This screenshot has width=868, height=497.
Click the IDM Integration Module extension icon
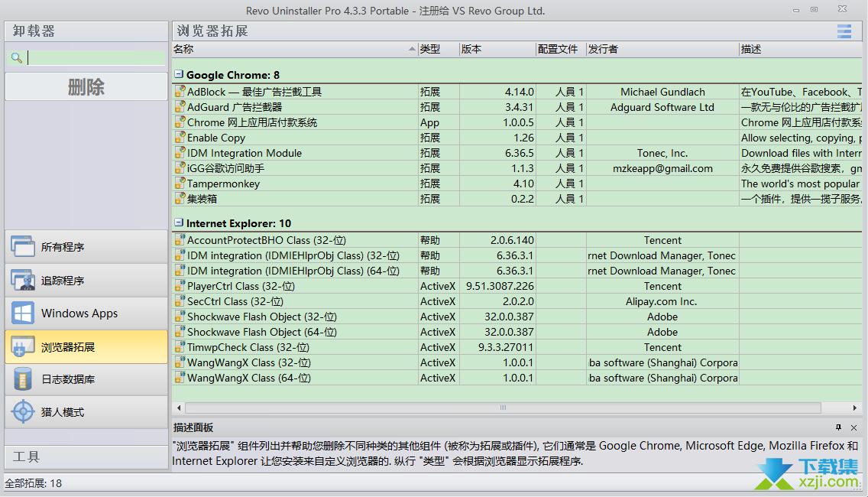click(x=180, y=153)
